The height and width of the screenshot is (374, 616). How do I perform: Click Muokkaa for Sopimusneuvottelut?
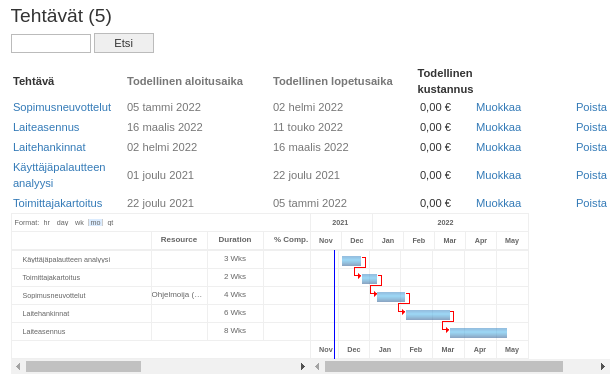coord(498,107)
